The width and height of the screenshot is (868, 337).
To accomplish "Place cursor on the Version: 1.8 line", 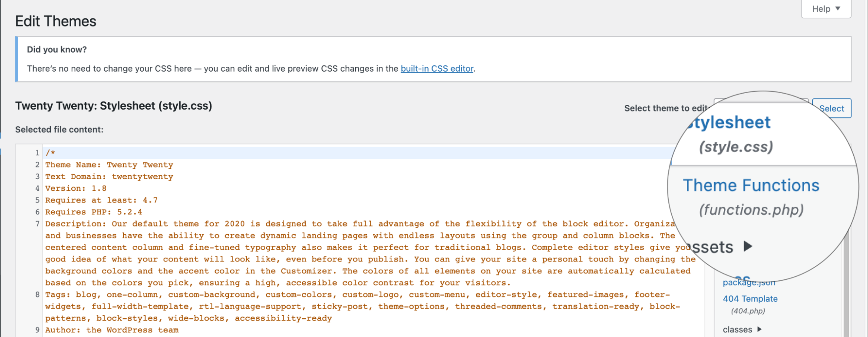I will tap(76, 188).
